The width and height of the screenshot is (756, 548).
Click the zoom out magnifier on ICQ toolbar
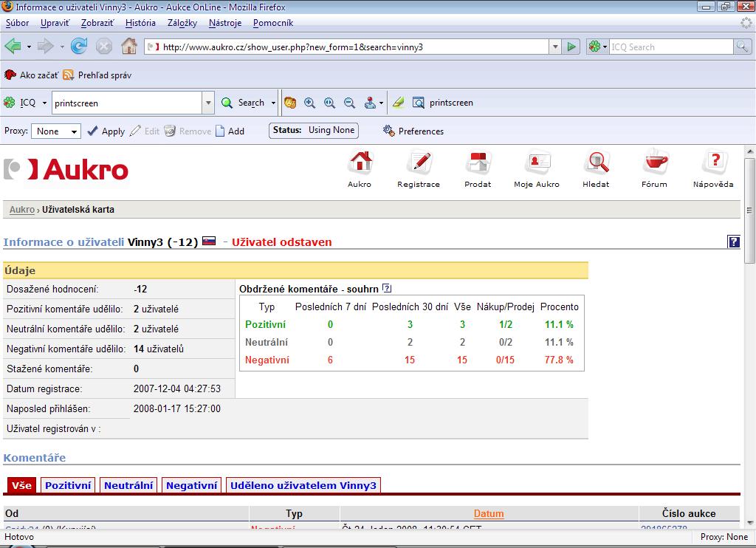coord(349,103)
